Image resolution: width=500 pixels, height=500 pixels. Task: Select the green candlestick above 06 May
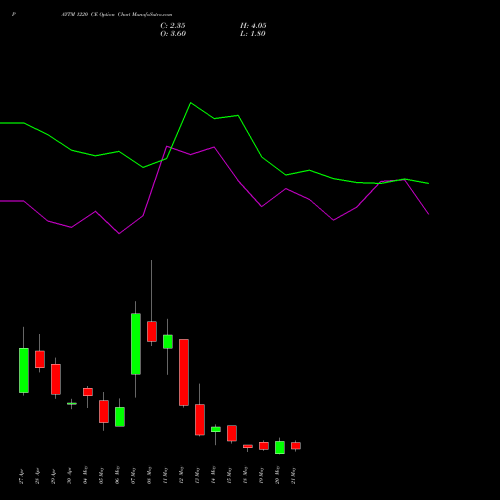[120, 417]
